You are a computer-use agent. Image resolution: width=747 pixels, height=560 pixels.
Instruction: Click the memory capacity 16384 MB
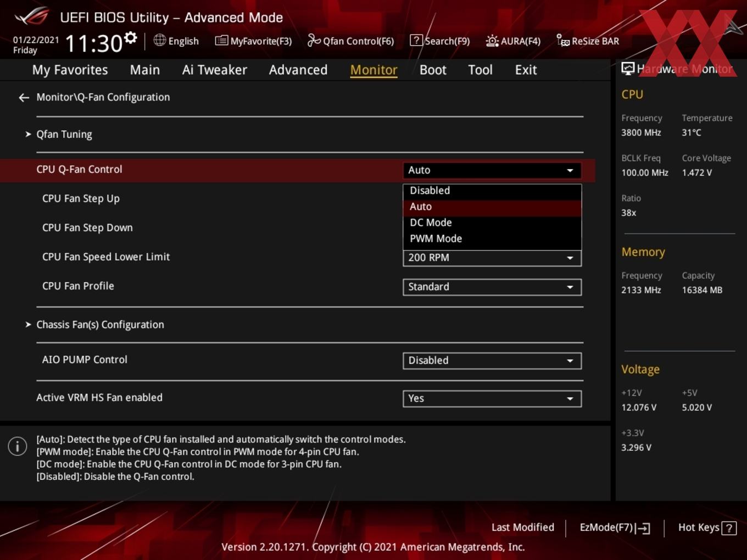[x=702, y=290]
